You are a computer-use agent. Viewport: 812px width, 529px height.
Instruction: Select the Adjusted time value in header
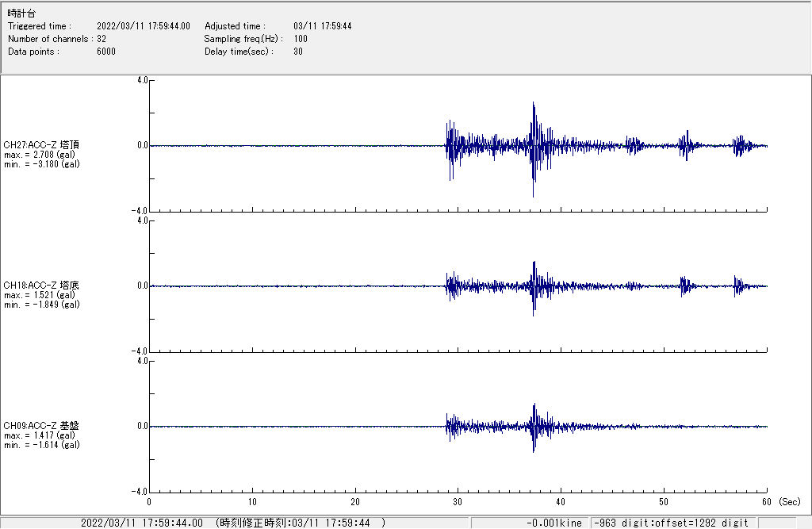click(322, 26)
